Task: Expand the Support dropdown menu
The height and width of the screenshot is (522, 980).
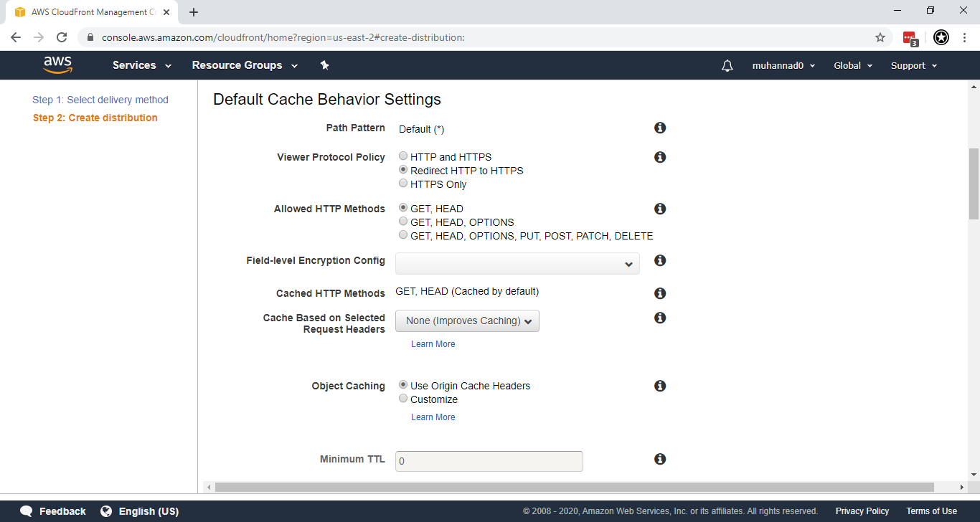Action: pos(913,65)
